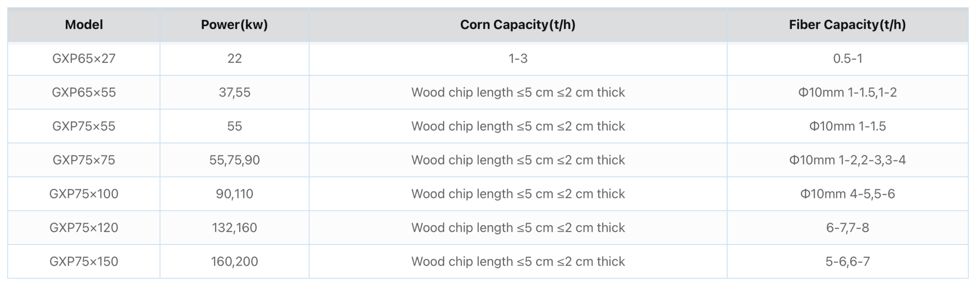Select the GXP65×55 model cell

point(84,92)
